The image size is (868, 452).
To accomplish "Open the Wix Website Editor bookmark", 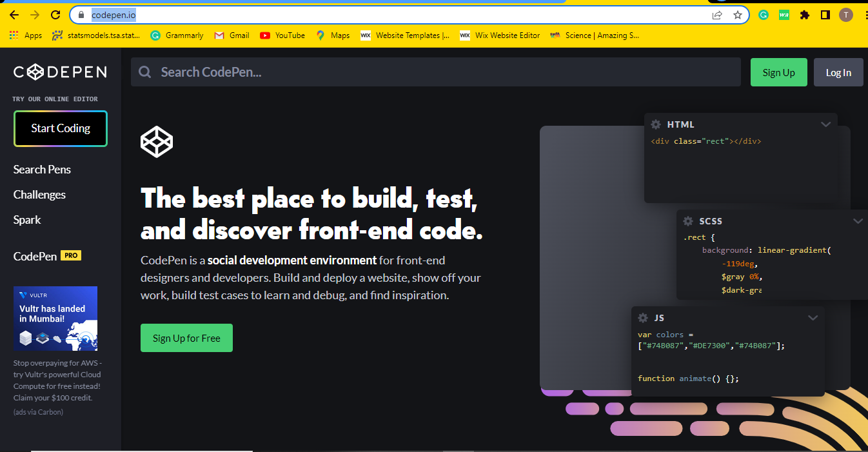I will (500, 35).
